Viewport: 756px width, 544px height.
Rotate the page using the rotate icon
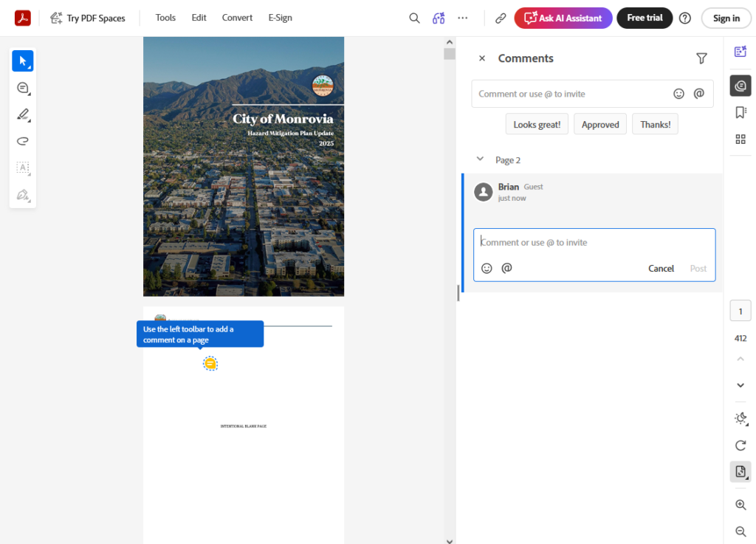coord(740,445)
